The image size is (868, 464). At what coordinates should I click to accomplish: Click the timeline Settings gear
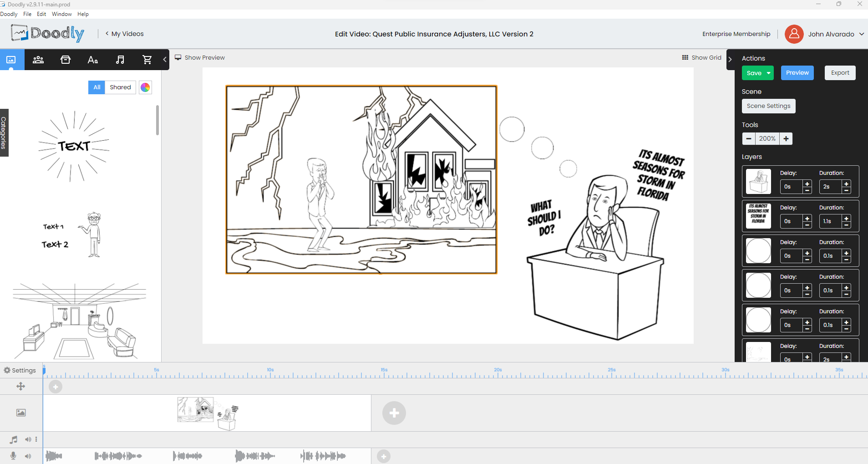(7, 370)
